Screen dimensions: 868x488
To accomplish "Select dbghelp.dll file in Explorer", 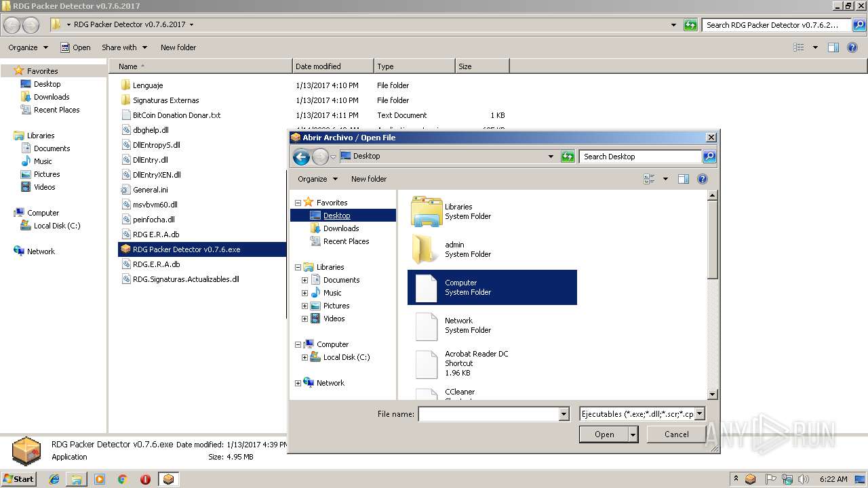I will point(151,130).
